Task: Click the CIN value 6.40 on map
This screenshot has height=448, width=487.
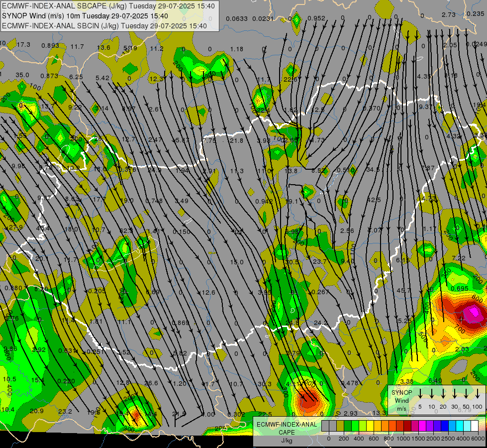Action: (435, 380)
